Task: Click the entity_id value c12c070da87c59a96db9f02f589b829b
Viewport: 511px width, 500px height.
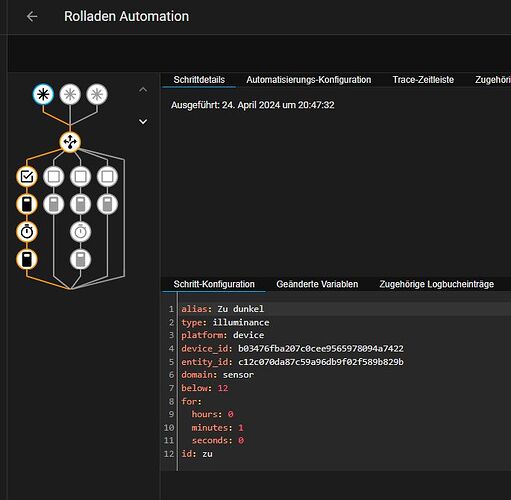Action: (321, 362)
